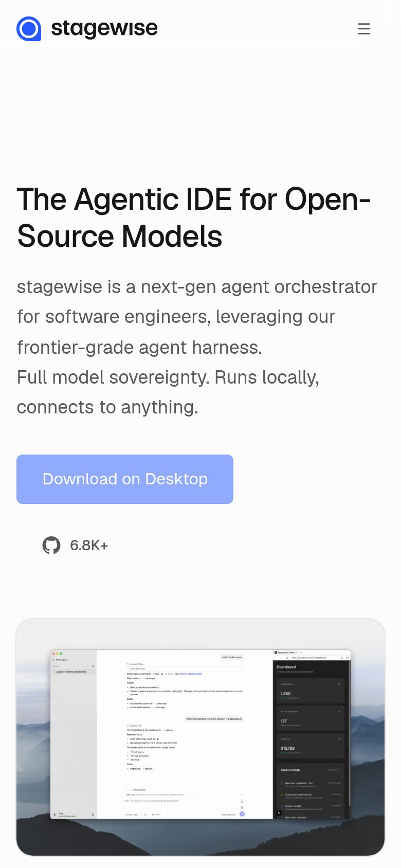
Task: Click the stagewise blue circle logo
Action: click(29, 29)
